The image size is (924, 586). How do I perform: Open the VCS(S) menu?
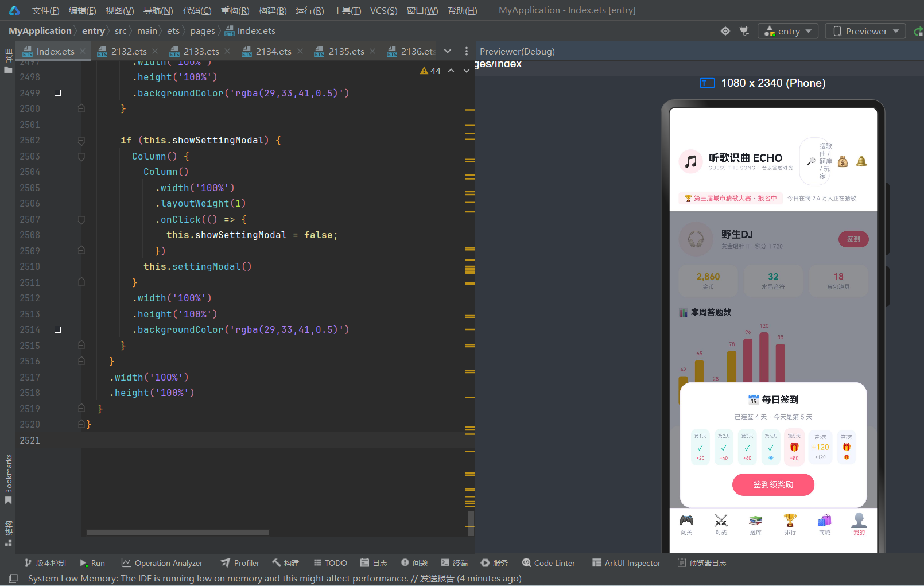click(383, 10)
